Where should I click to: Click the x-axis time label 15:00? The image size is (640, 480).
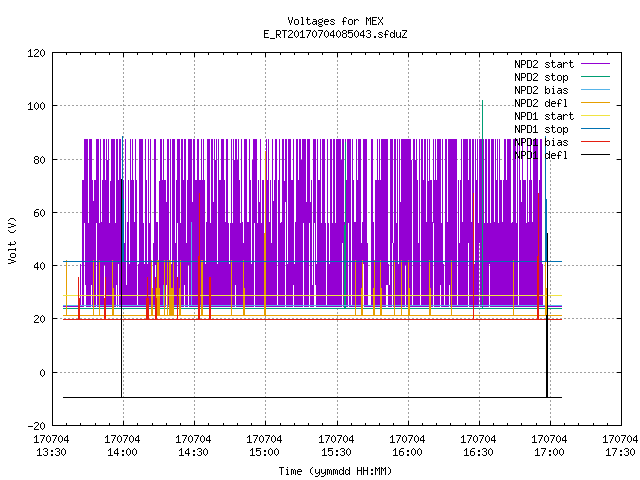264,453
